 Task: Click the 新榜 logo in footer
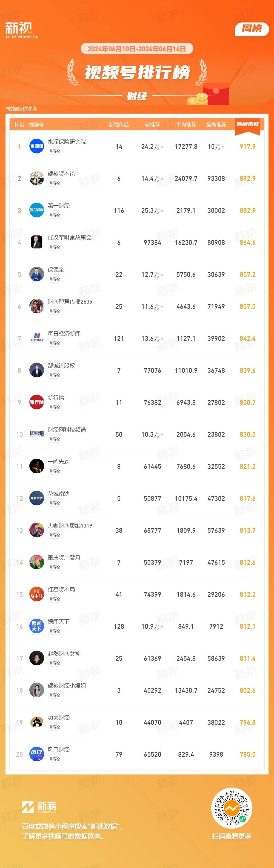click(39, 807)
